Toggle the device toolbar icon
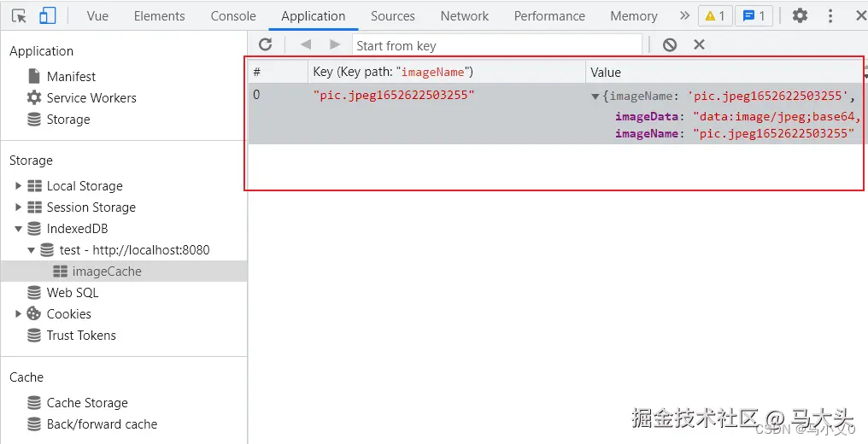Image resolution: width=868 pixels, height=444 pixels. [x=47, y=16]
